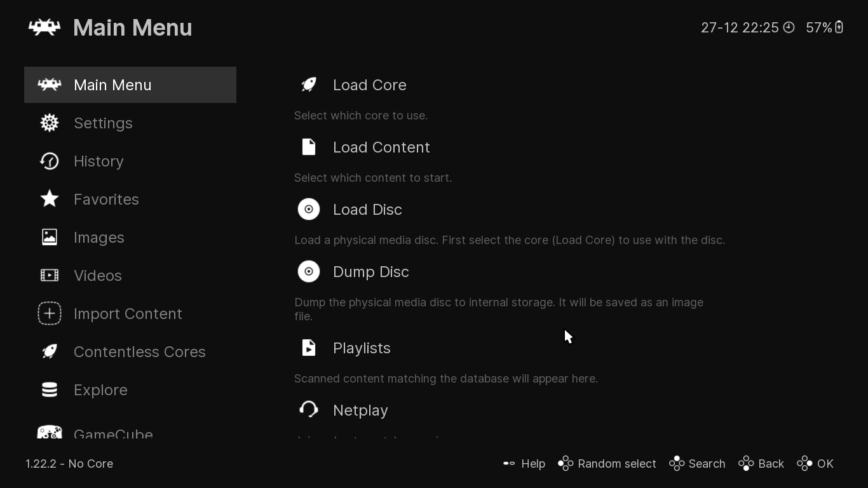Click the battery icon in the header
Image resolution: width=868 pixels, height=488 pixels.
[x=839, y=27]
